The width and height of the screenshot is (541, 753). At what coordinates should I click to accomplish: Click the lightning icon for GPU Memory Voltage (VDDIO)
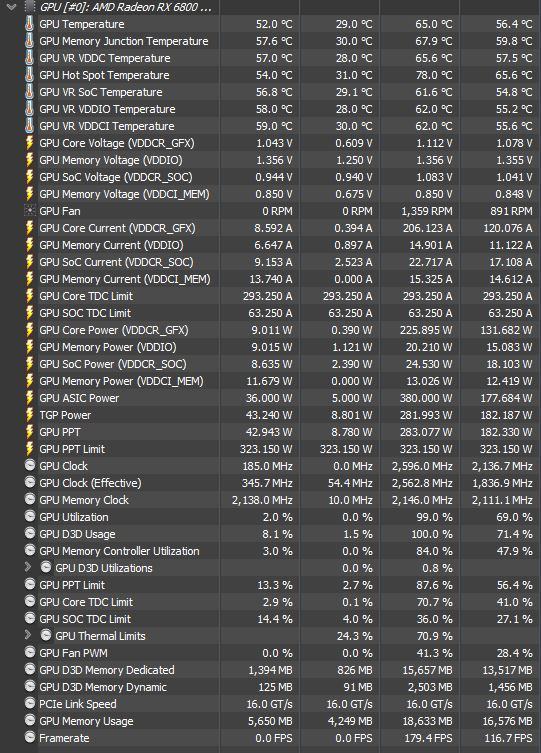(30, 160)
